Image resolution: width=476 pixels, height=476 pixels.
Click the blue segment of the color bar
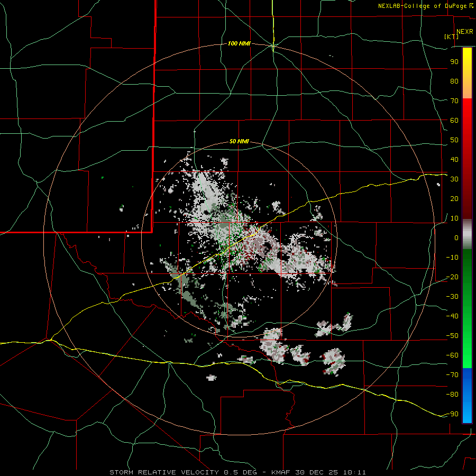[467, 396]
